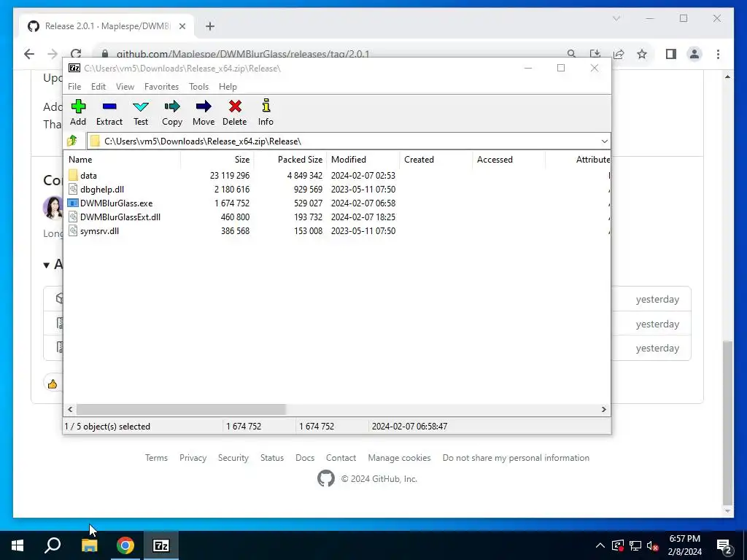Open the File menu
Image resolution: width=747 pixels, height=560 pixels.
(74, 87)
